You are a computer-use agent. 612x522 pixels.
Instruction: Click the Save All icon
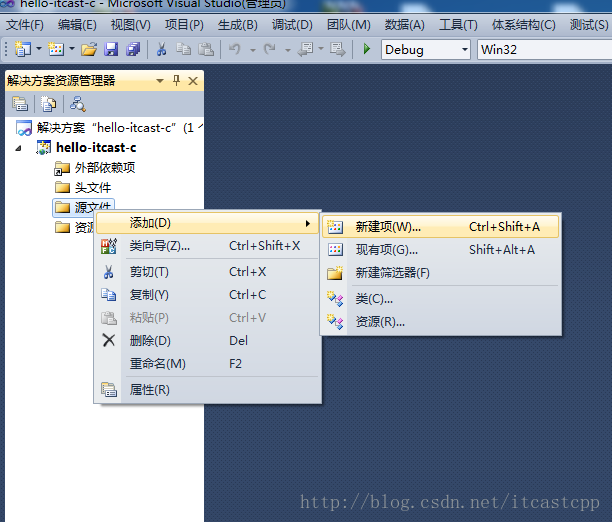133,49
